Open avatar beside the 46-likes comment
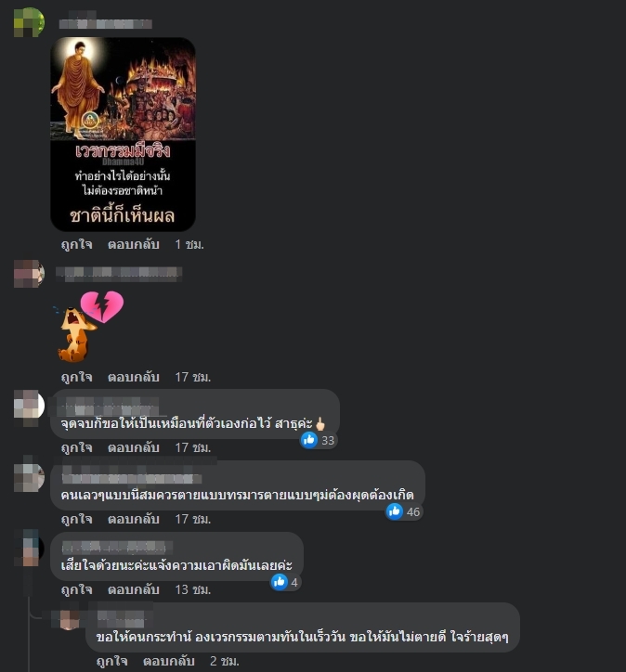This screenshot has width=626, height=672. [x=29, y=477]
